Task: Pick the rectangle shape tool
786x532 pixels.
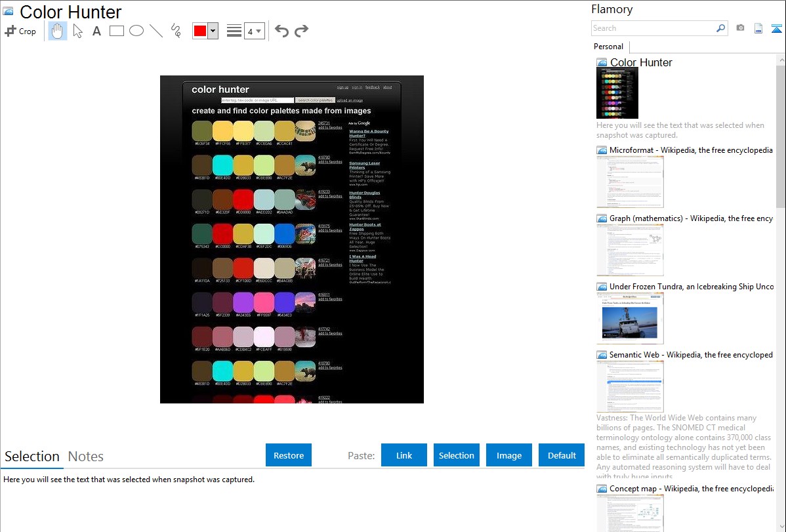Action: click(x=117, y=31)
